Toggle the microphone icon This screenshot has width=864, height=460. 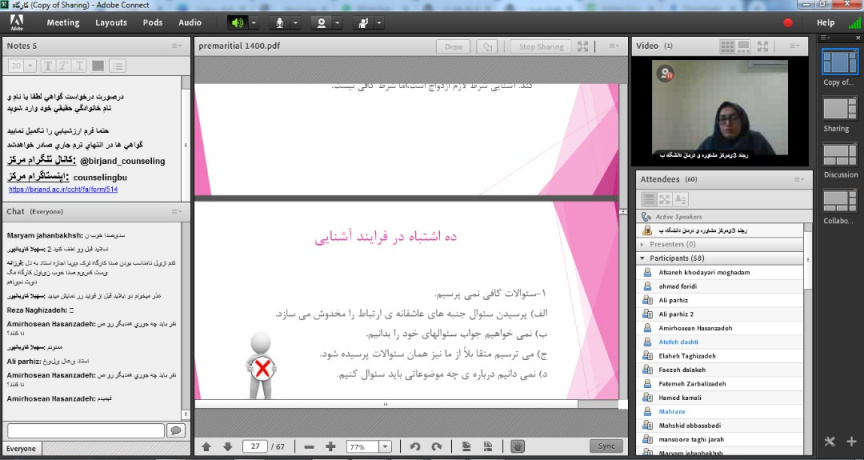(279, 23)
